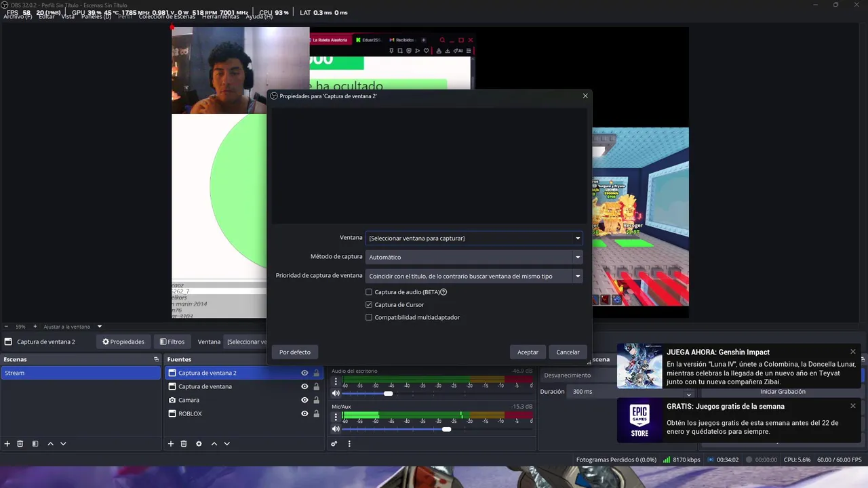Open the Colección de Escenas menu

(167, 16)
